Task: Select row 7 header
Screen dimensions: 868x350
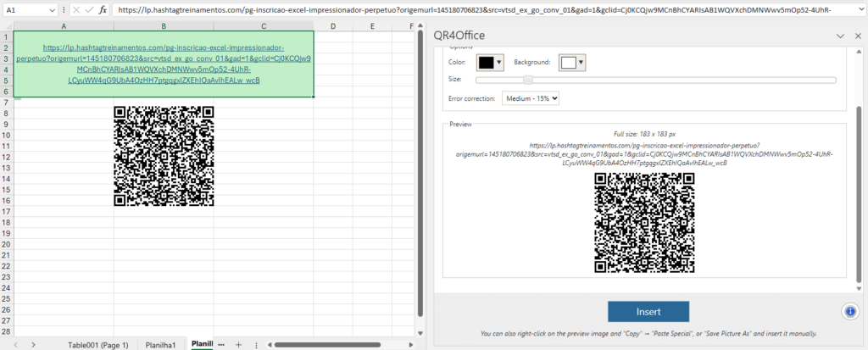Action: pyautogui.click(x=7, y=103)
